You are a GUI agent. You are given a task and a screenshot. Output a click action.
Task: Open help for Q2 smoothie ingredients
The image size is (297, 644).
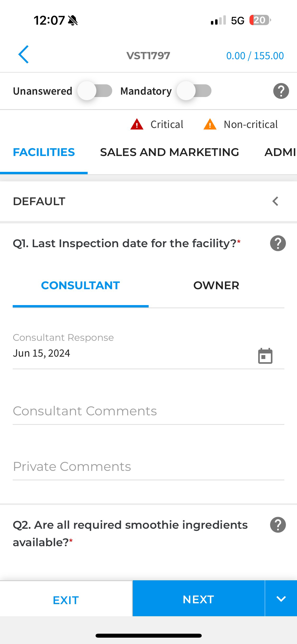pos(278,525)
